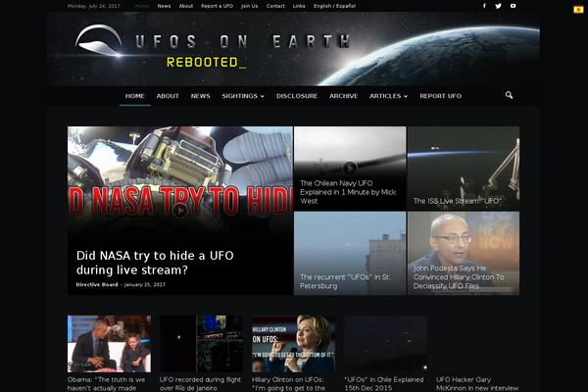Open 'The ISS Live Stream UFO' article
Viewport: 588px width, 392px height.
coord(464,168)
